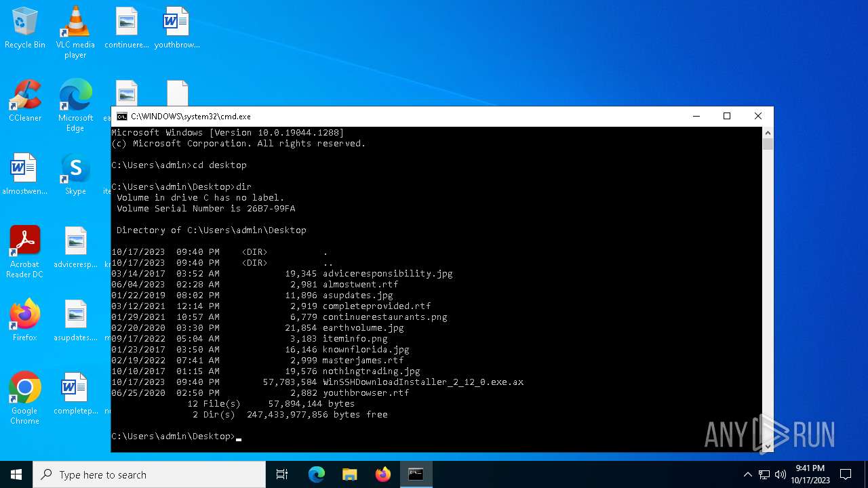Click the cmd window scroll down arrow
Image resolution: width=868 pixels, height=488 pixels.
768,446
